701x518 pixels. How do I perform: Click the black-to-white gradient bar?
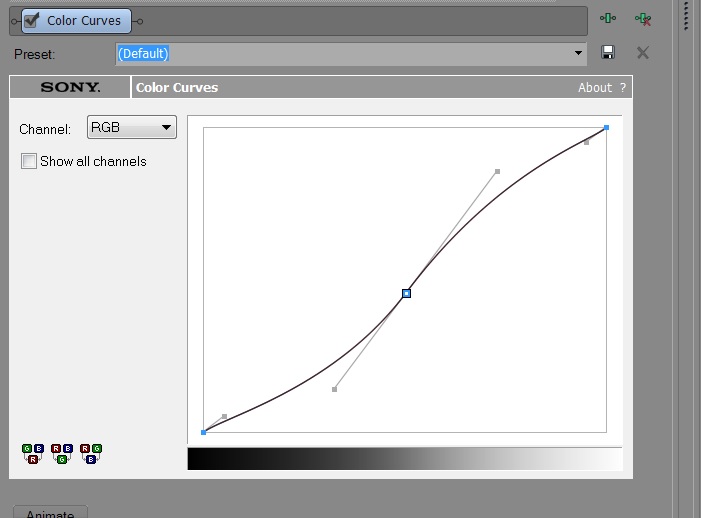coord(405,459)
